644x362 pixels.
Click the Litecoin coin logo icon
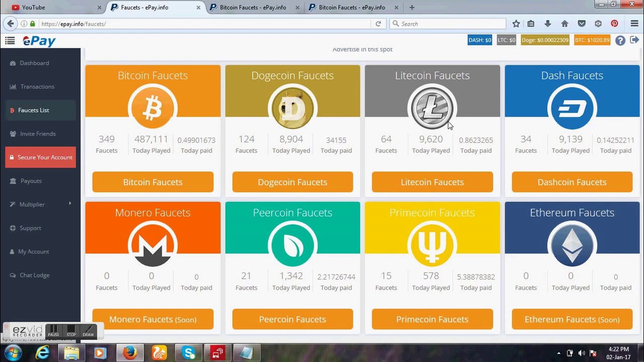(432, 108)
